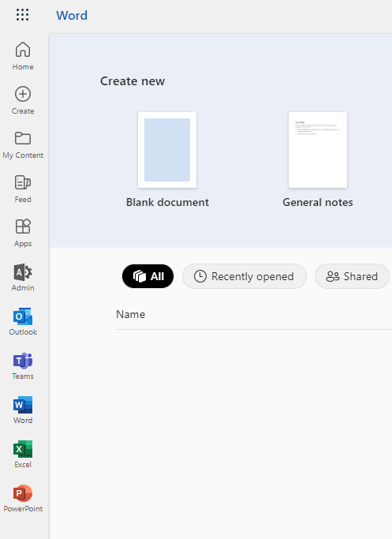
Task: Switch to the Shared filter
Action: [x=352, y=276]
